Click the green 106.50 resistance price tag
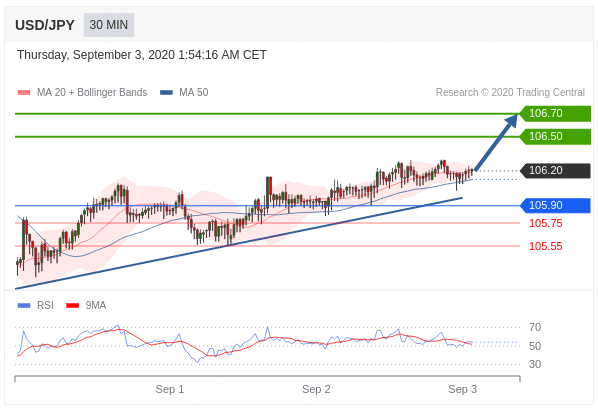 pyautogui.click(x=555, y=136)
